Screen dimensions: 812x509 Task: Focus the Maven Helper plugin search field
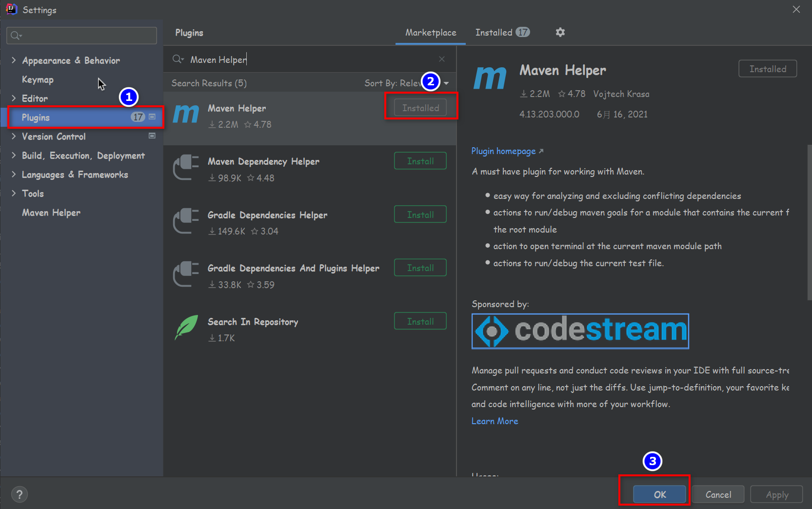tap(310, 59)
